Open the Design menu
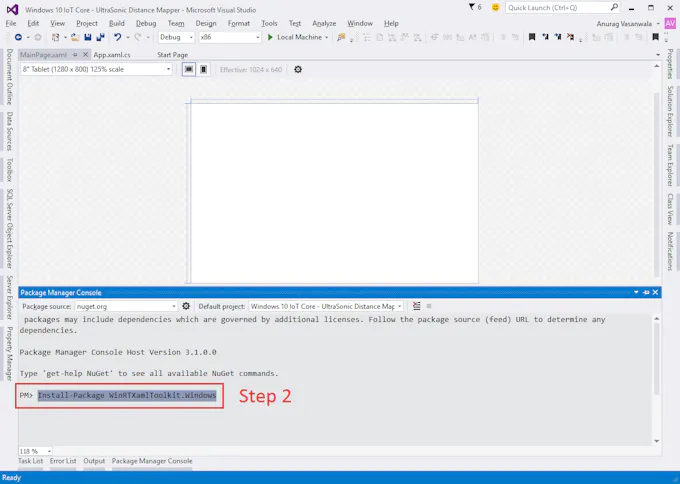The image size is (680, 484). pos(206,23)
